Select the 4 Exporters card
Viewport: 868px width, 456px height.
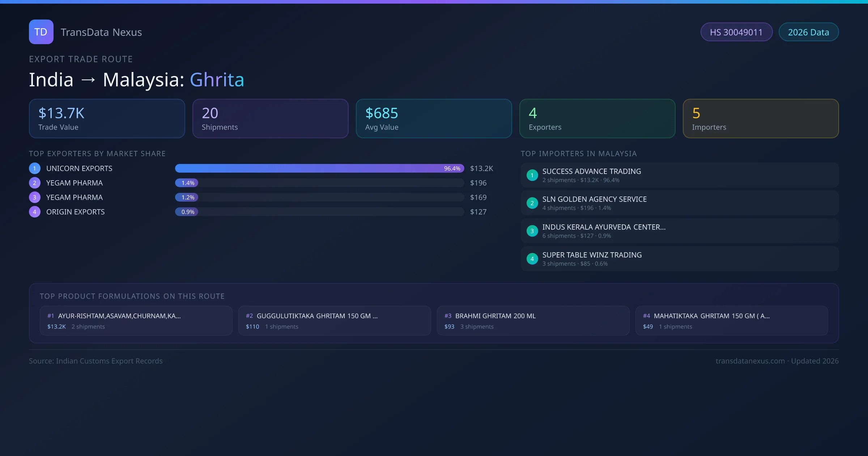click(597, 118)
